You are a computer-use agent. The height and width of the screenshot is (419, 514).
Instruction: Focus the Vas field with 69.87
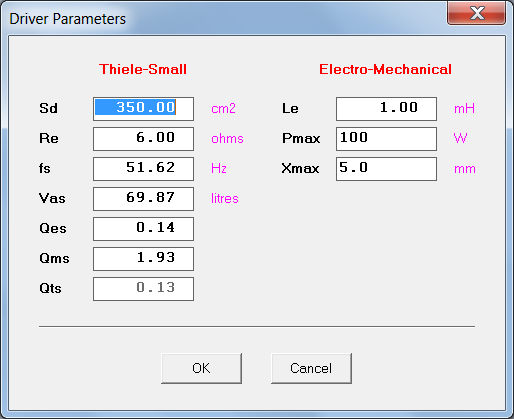[143, 199]
